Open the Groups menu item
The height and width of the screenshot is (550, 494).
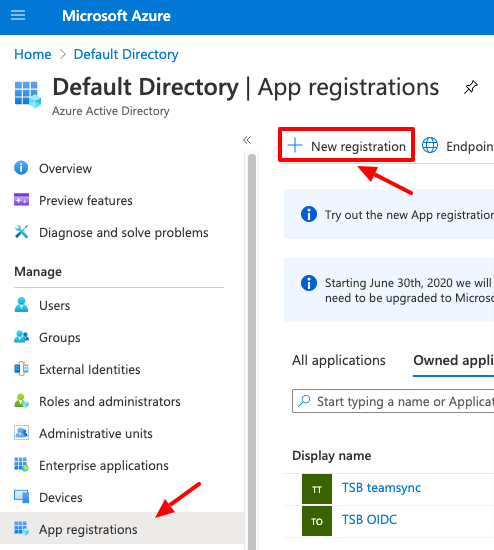point(60,338)
